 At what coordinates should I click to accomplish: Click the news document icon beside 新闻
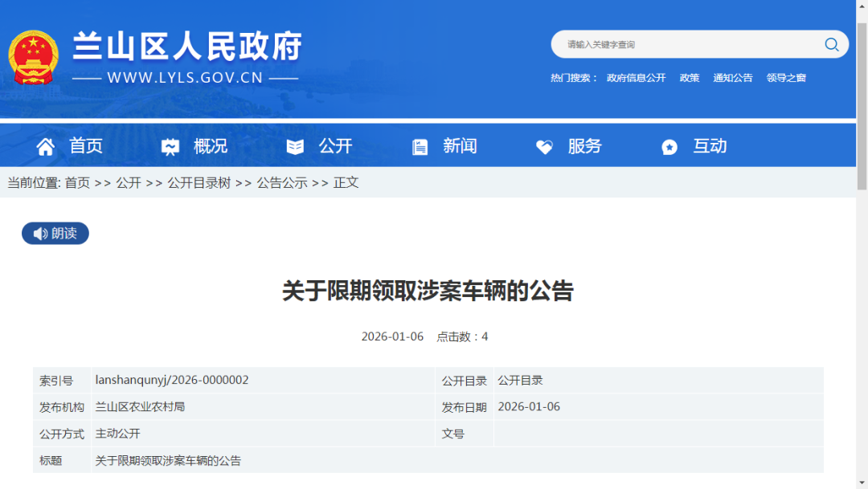tap(420, 147)
